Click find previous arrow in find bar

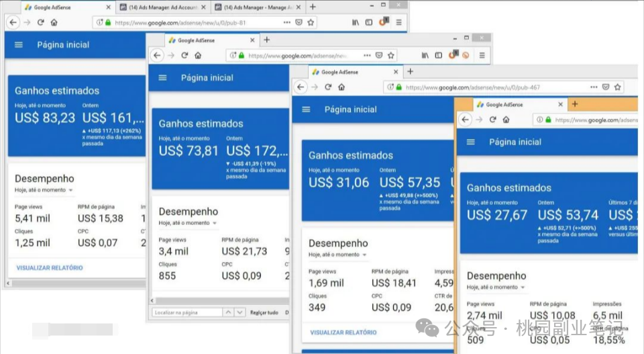pos(228,312)
